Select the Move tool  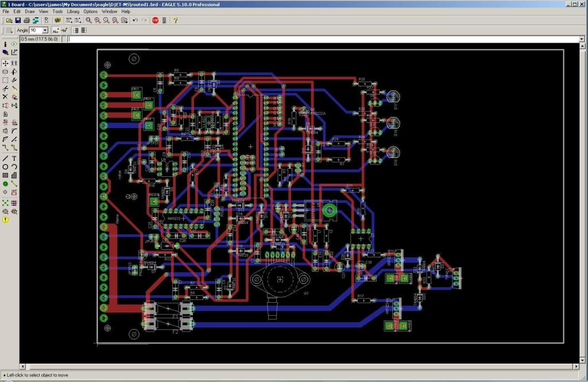[5, 63]
